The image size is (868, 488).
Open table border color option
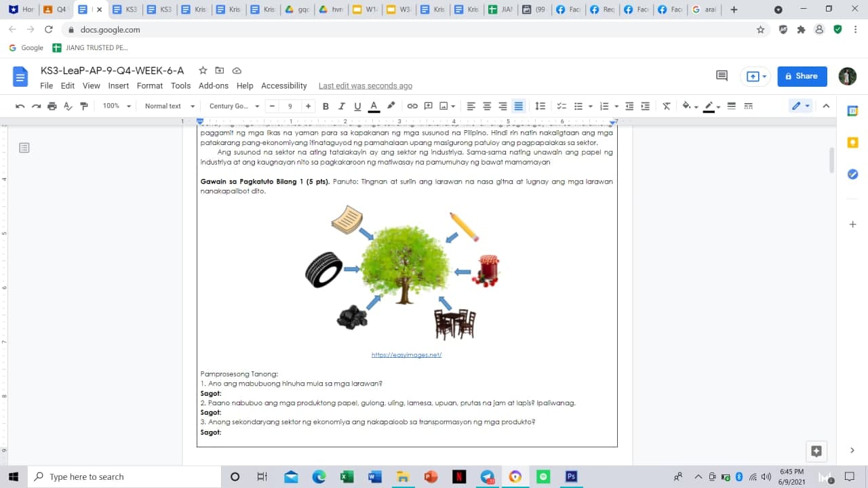pyautogui.click(x=711, y=106)
